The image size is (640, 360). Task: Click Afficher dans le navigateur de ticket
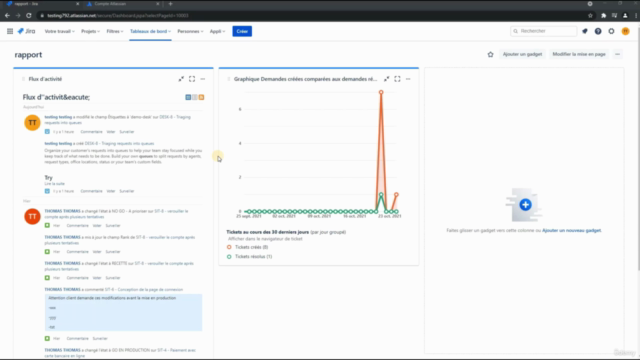coord(265,239)
